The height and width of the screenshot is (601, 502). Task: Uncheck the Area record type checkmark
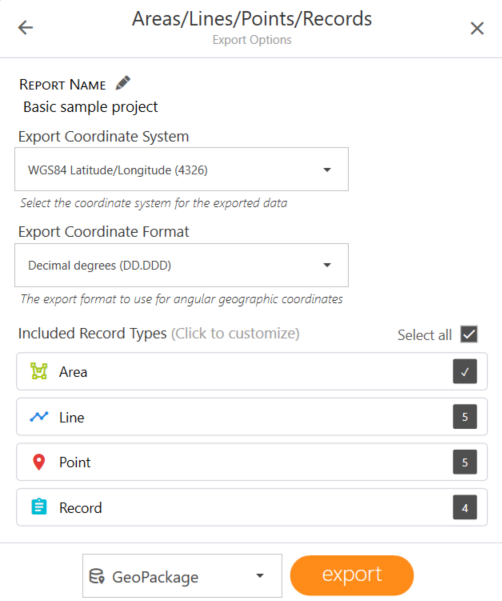point(465,371)
